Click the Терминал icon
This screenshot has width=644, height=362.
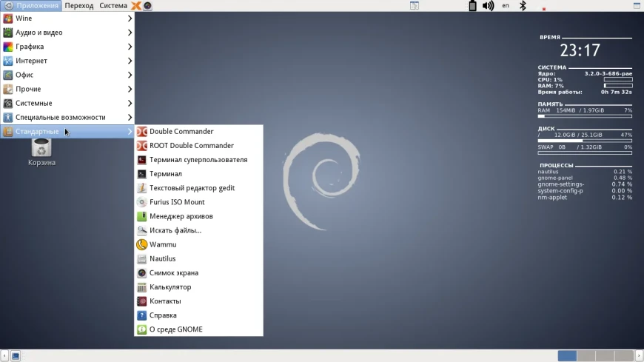point(141,174)
